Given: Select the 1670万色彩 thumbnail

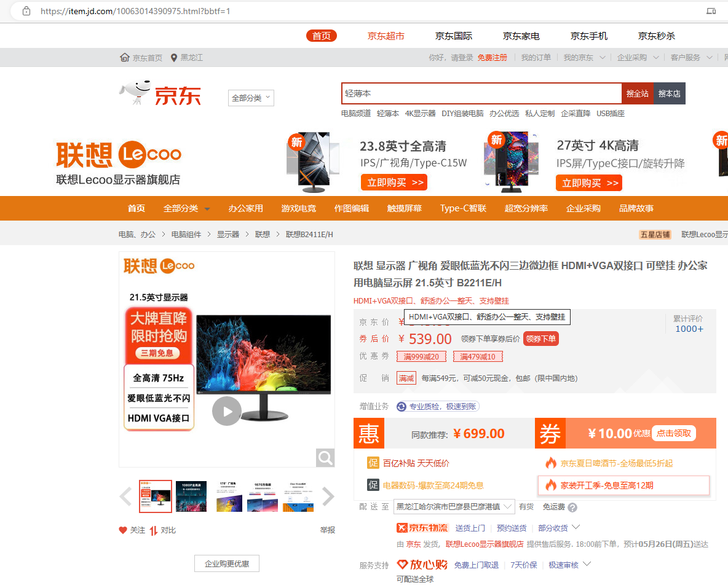Looking at the screenshot, I should coord(263,496).
